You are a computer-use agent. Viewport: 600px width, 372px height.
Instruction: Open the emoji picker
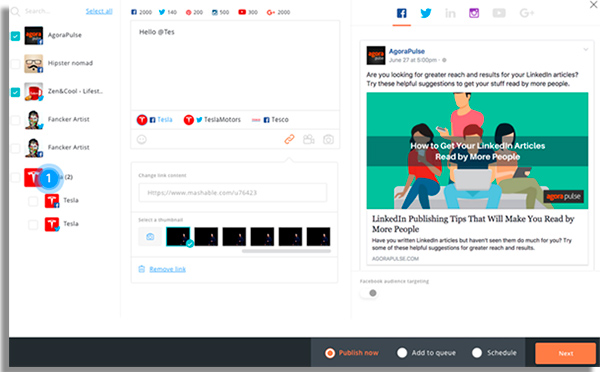click(x=142, y=140)
